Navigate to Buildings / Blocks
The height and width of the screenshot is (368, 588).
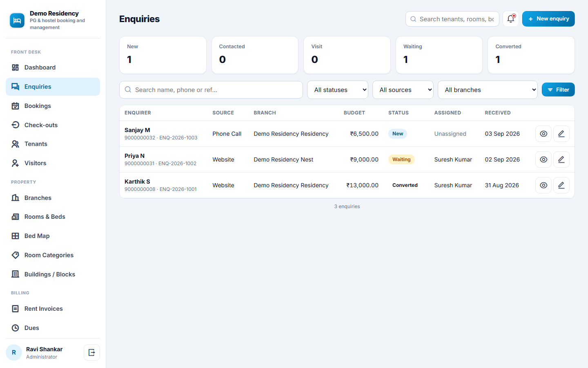tap(53, 274)
